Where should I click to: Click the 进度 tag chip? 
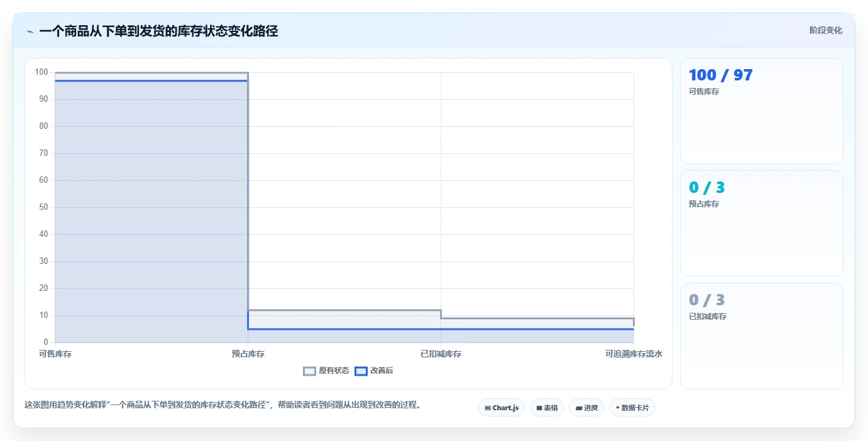click(x=586, y=408)
